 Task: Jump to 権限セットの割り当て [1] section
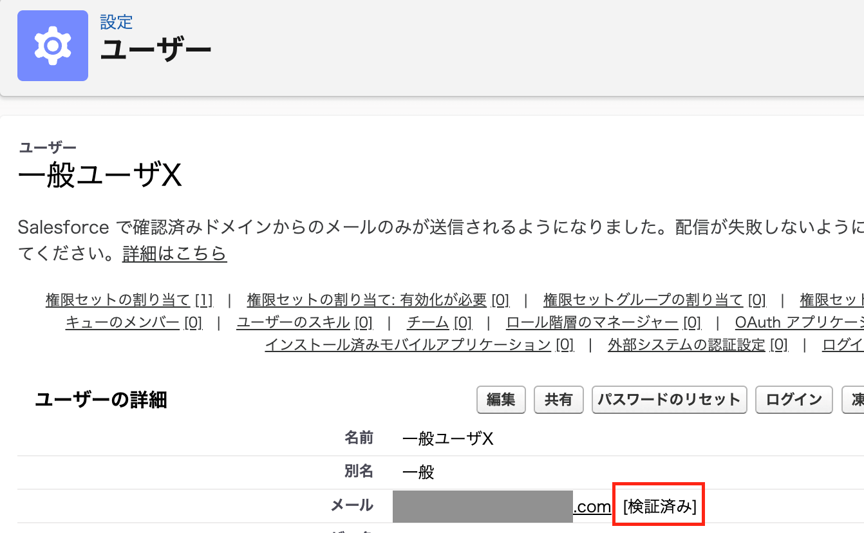(128, 300)
